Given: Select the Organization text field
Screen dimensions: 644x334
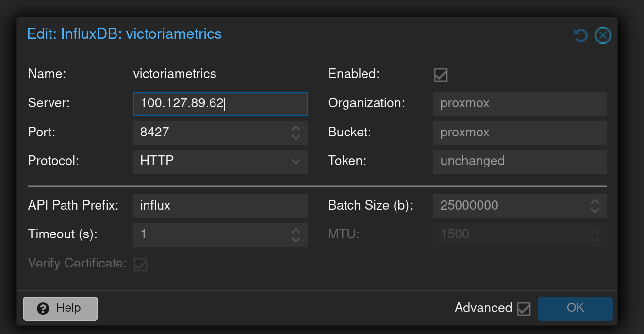Looking at the screenshot, I should click(x=519, y=103).
